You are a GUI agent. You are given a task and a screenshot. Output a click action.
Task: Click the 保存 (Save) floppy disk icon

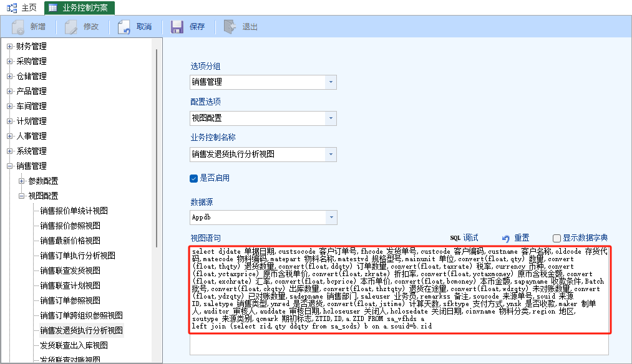pos(177,27)
